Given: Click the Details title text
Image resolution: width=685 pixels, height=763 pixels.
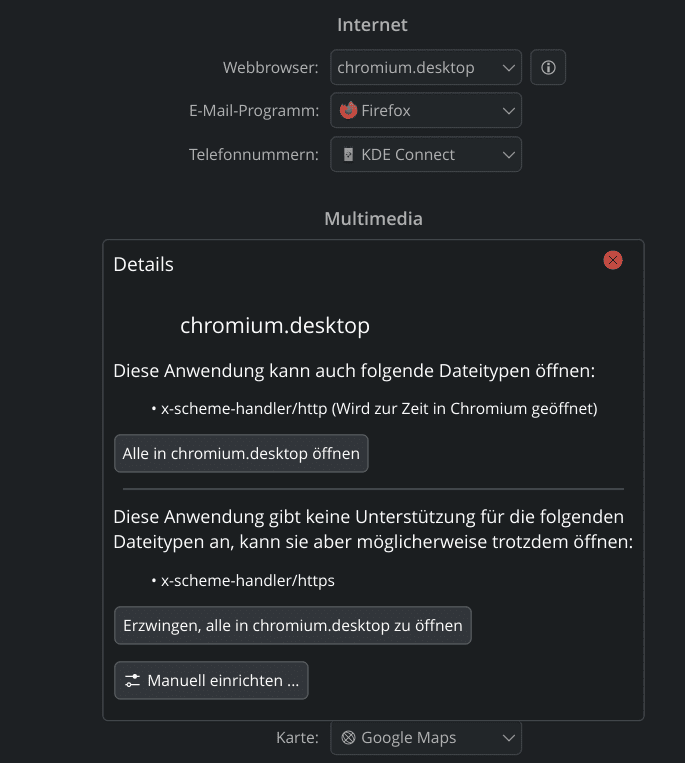Looking at the screenshot, I should (x=144, y=264).
